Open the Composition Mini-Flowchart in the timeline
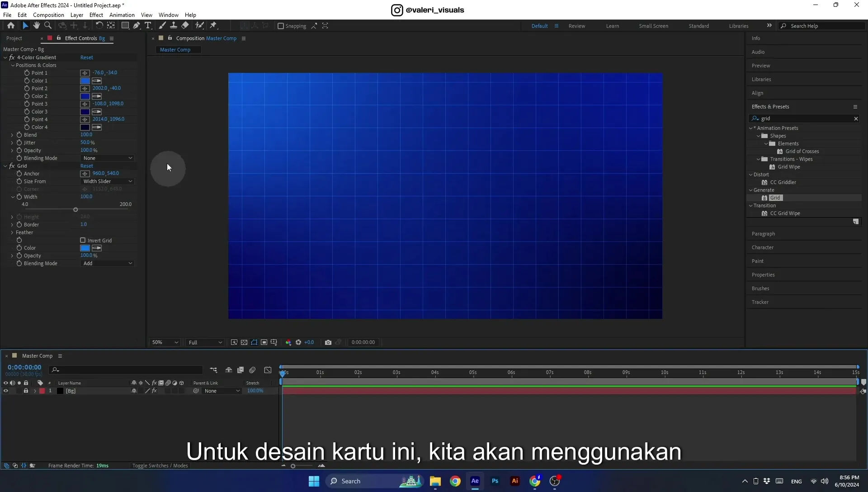This screenshot has height=492, width=868. [213, 370]
